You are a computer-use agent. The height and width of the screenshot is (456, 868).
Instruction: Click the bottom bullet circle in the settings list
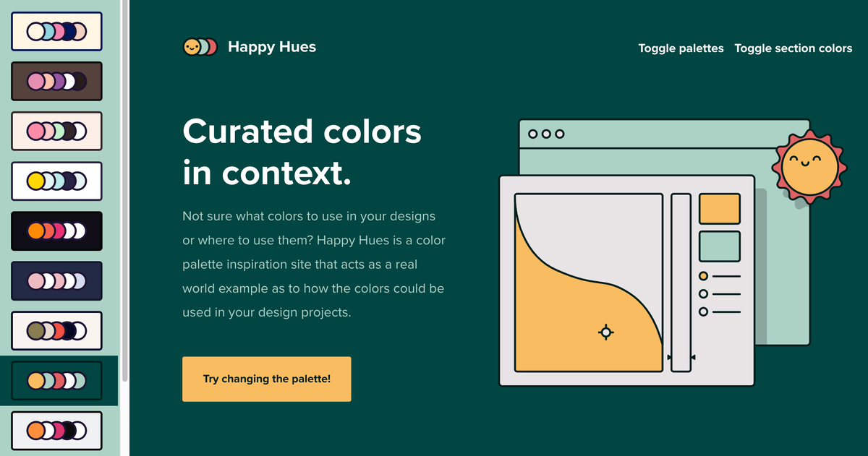(x=703, y=311)
